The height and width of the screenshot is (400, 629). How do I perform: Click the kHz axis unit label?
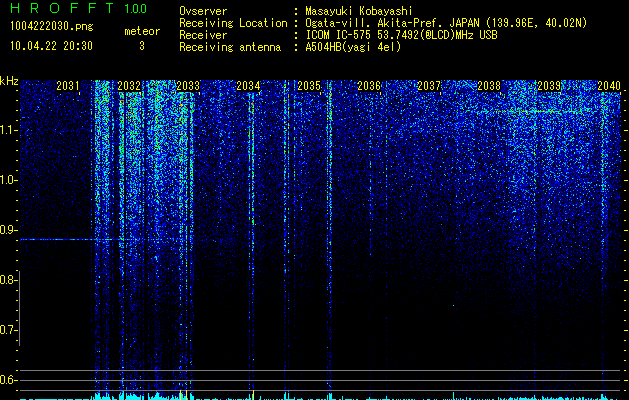tap(9, 81)
